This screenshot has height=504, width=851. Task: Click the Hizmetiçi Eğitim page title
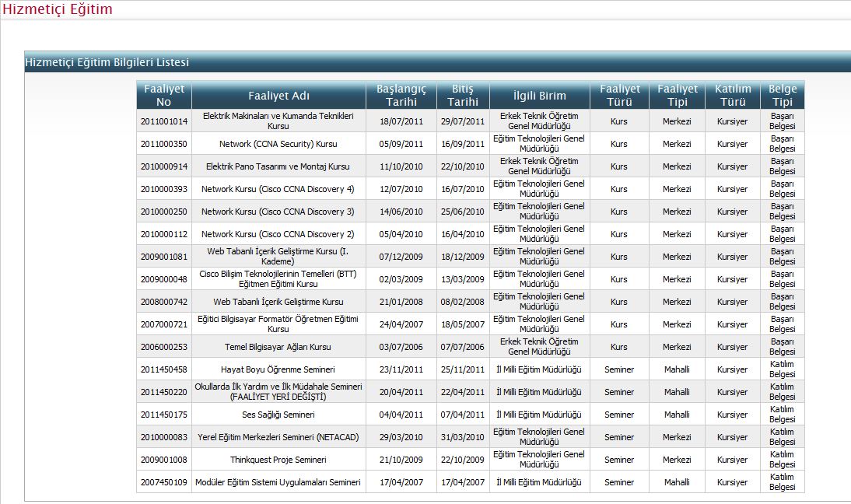tap(57, 9)
